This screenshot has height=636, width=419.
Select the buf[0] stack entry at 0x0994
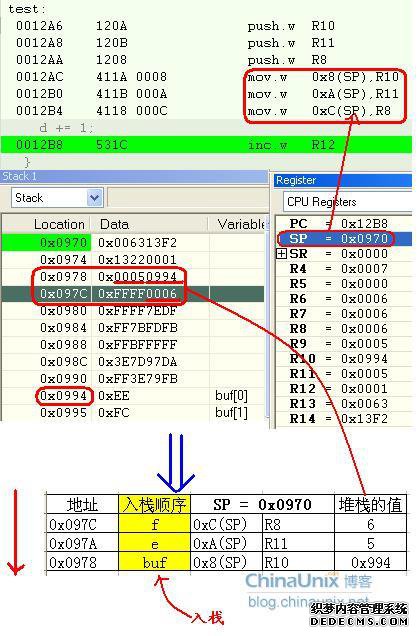tap(133, 395)
